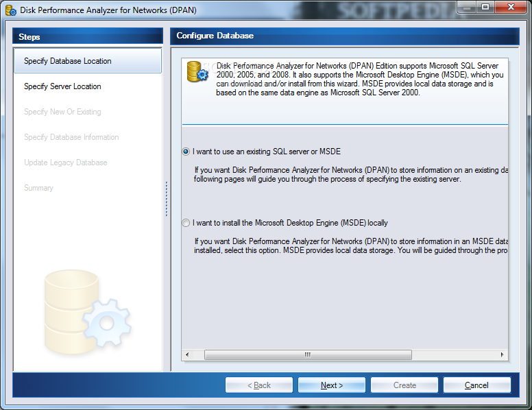Click the horizontal scrollbar thumb
The image size is (532, 410).
[x=308, y=354]
